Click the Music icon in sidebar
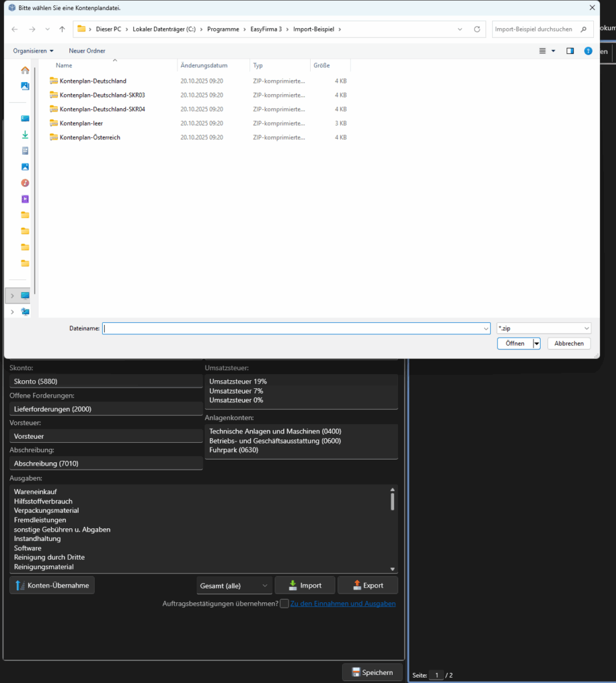This screenshot has width=616, height=683. [25, 183]
